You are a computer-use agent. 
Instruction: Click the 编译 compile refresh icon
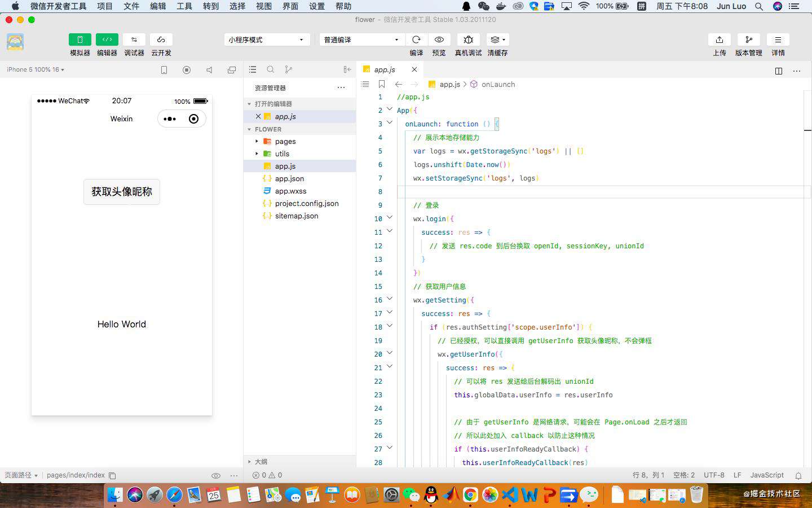pos(416,40)
